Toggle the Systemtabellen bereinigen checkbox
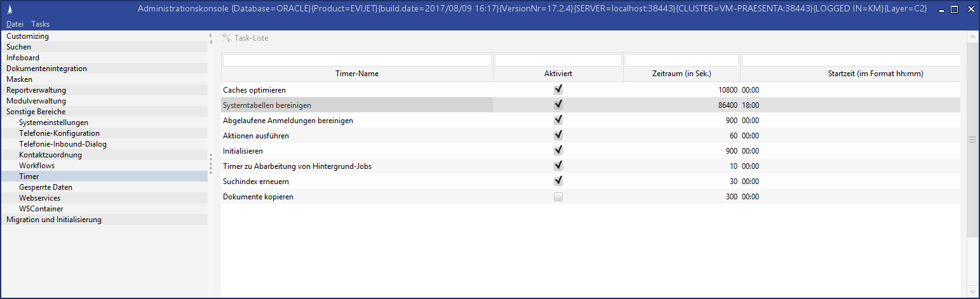Image resolution: width=980 pixels, height=299 pixels. 558,105
